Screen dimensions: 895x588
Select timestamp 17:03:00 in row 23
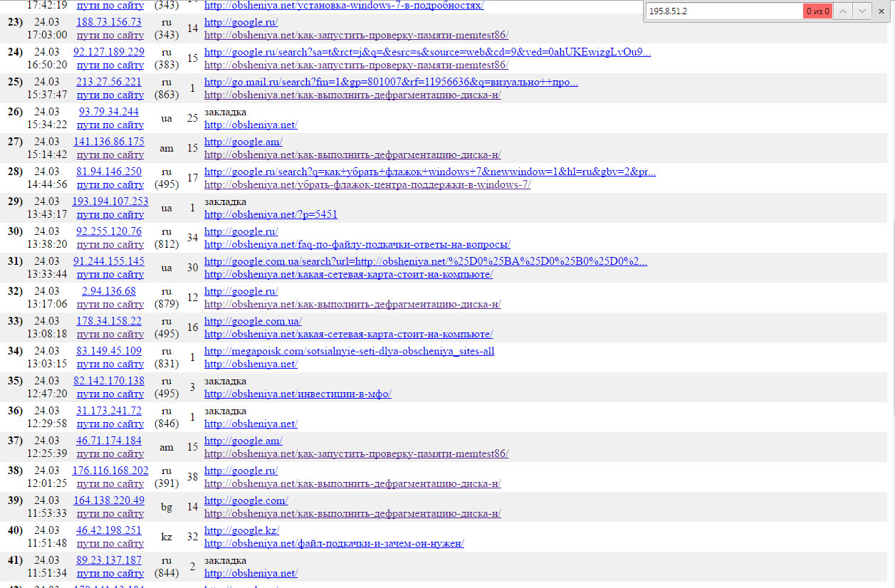point(47,35)
